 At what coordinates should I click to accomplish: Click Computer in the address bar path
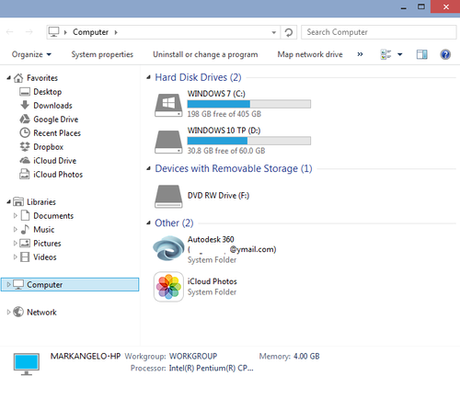click(91, 32)
